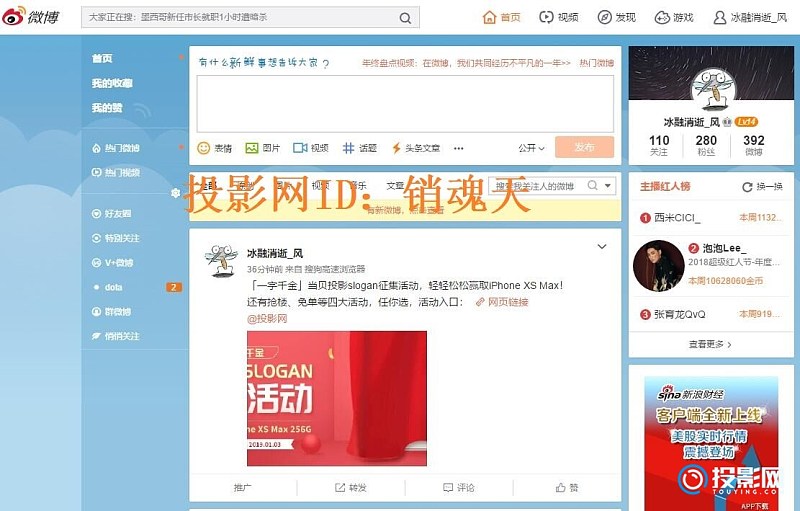Select the 文章 feed filter tab
Viewport: 800px width, 511px height.
pyautogui.click(x=395, y=186)
